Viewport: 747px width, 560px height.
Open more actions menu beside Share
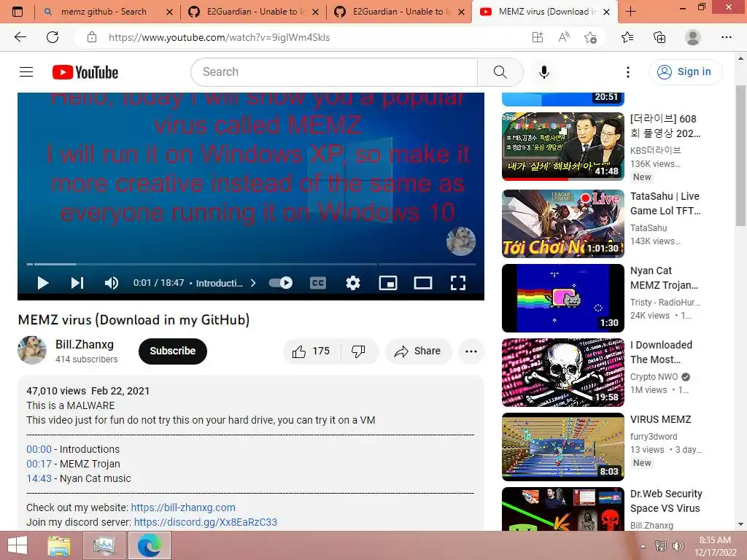point(471,351)
